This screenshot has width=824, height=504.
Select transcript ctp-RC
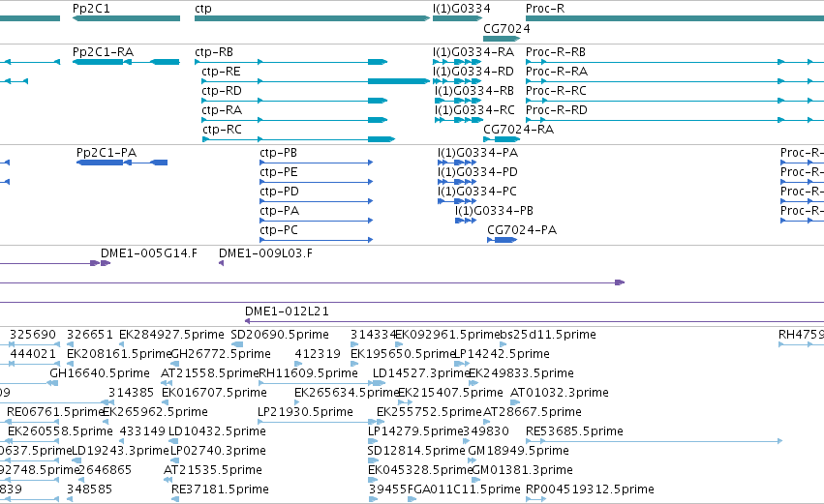coord(223,130)
